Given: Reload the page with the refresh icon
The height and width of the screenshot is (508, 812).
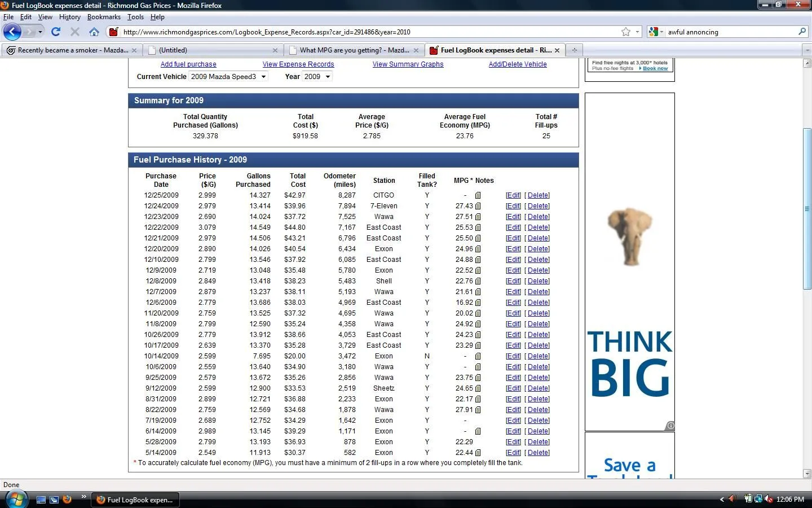Looking at the screenshot, I should tap(56, 32).
